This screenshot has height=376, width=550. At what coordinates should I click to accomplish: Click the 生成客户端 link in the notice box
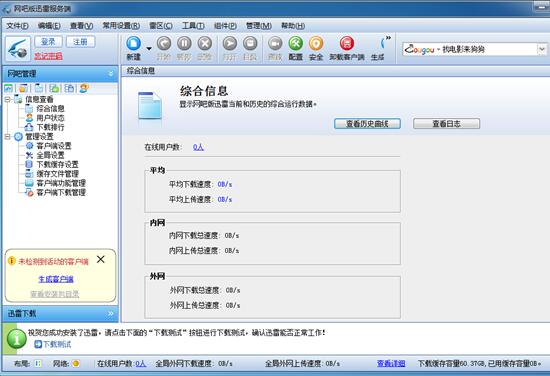click(56, 279)
